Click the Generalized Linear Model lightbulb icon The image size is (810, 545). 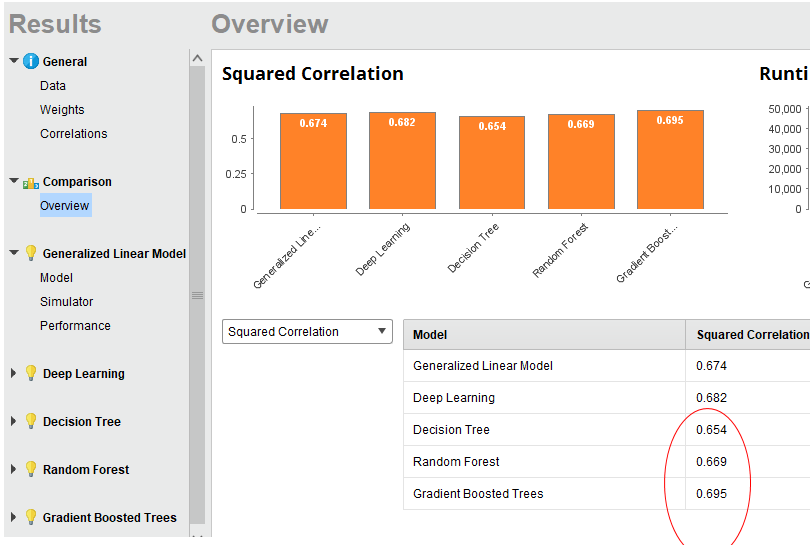tap(31, 253)
